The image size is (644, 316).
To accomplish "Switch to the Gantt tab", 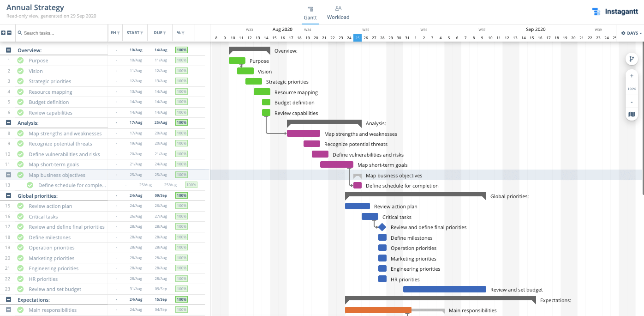I will pyautogui.click(x=310, y=12).
